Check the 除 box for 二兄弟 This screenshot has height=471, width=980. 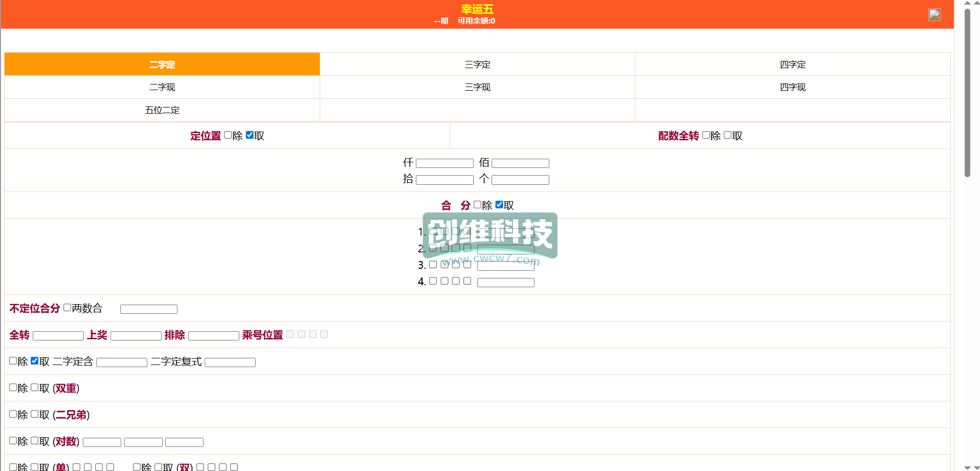(x=13, y=414)
